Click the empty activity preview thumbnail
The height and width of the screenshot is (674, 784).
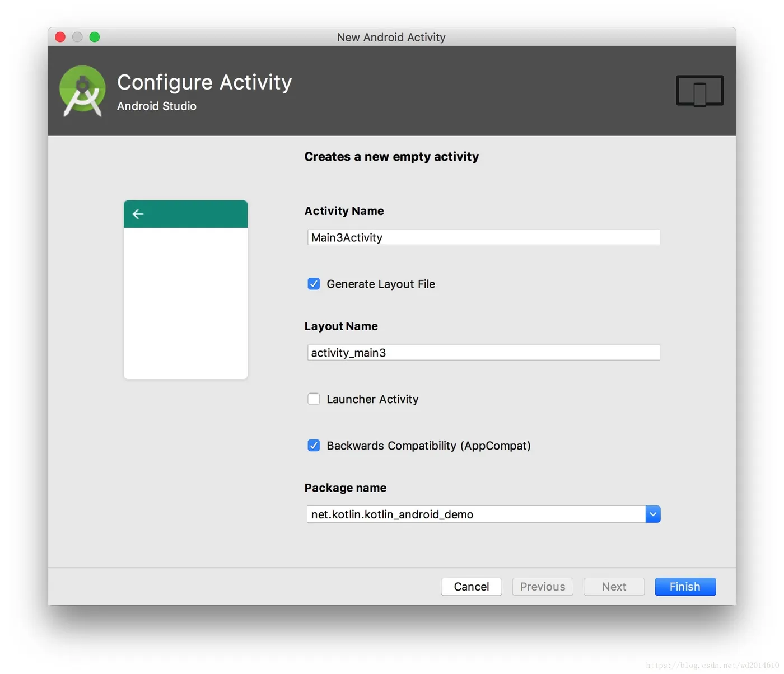pos(185,289)
